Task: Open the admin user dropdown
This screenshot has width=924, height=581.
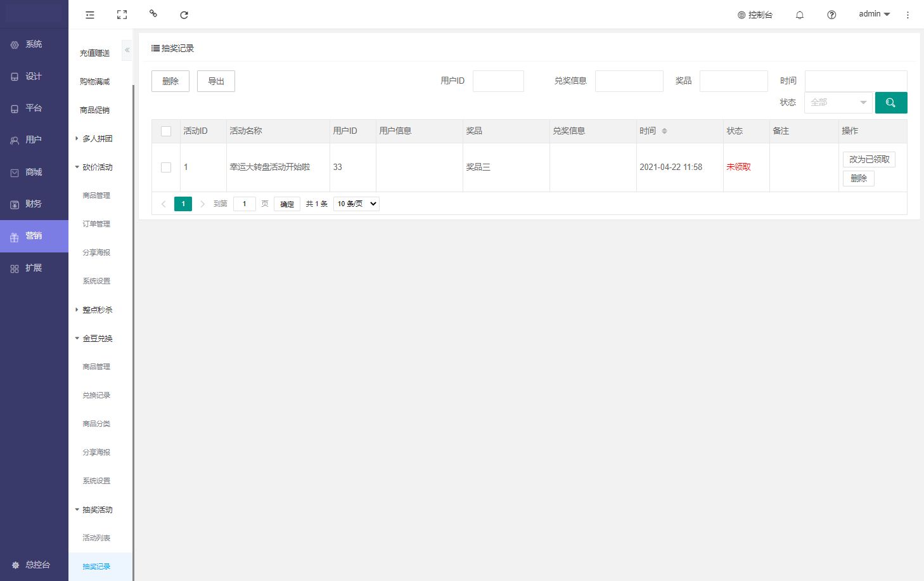Action: (x=874, y=14)
